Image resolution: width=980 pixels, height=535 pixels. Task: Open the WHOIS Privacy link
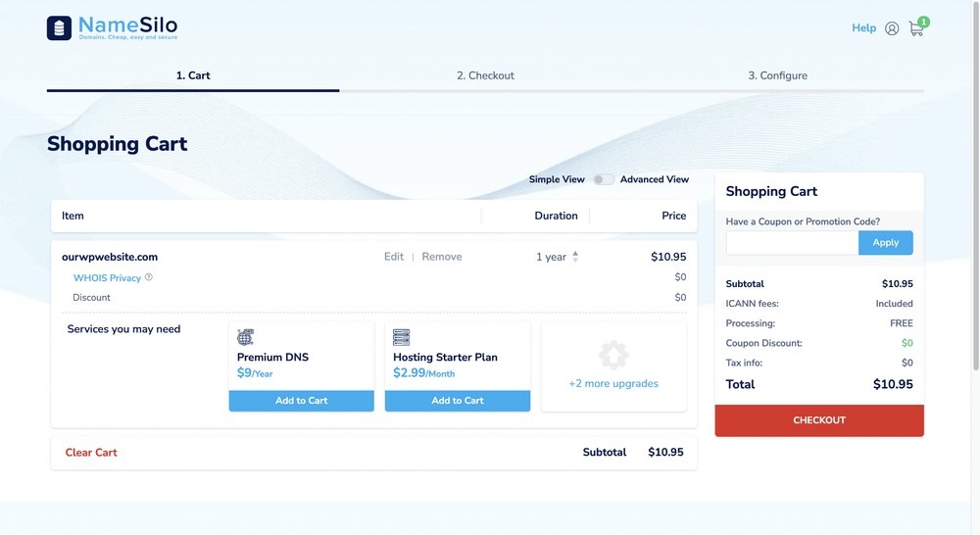point(107,277)
